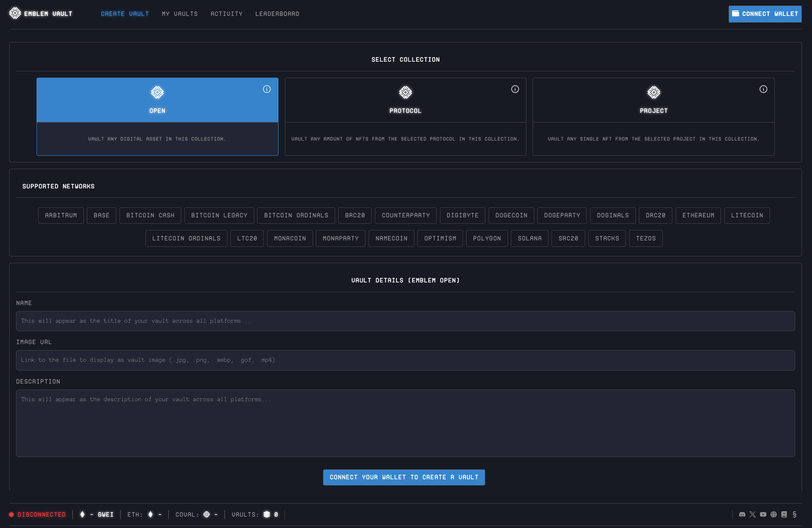812x528 pixels.
Task: Click into the Image URL input field
Action: (406, 360)
